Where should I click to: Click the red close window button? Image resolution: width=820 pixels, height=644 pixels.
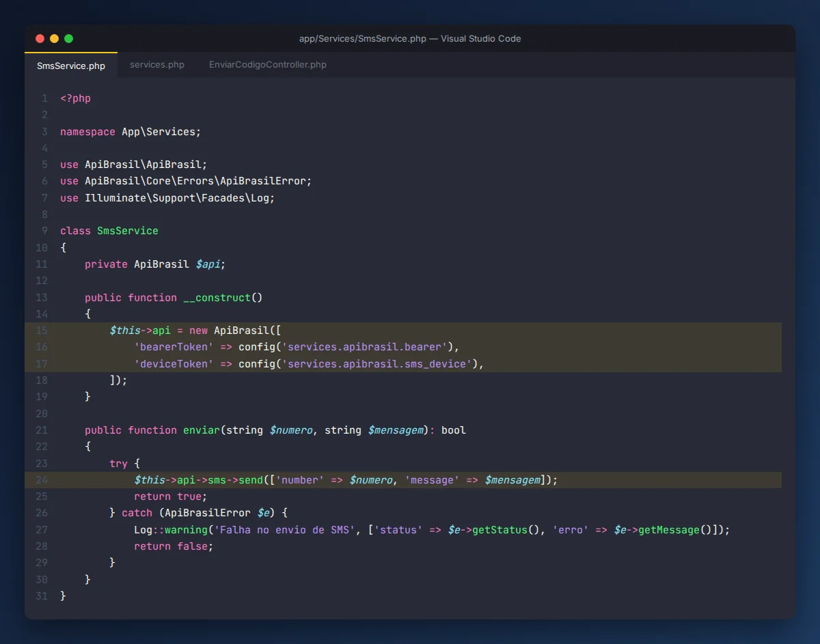pos(40,39)
